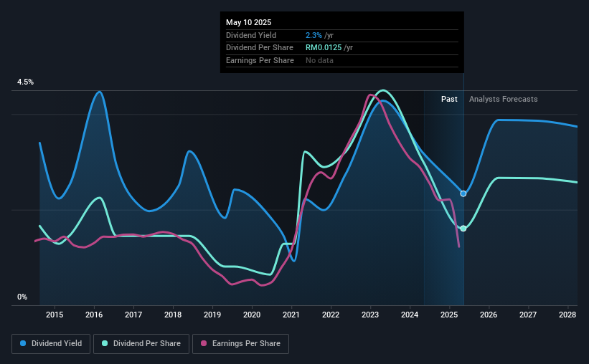Viewport: 589px width, 364px height.
Task: Click the 2023 x-axis year label
Action: [x=370, y=315]
